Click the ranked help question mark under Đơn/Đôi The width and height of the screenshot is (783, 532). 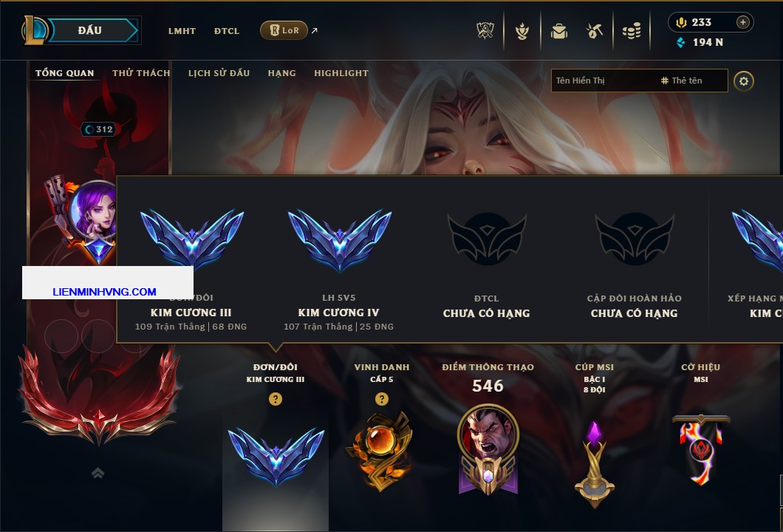point(275,398)
